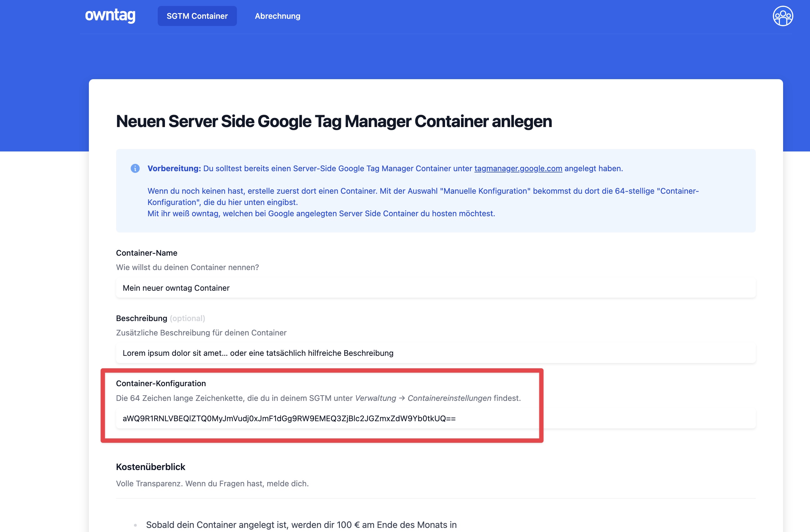Click the owntag logo
Viewport: 810px width, 532px height.
[110, 16]
